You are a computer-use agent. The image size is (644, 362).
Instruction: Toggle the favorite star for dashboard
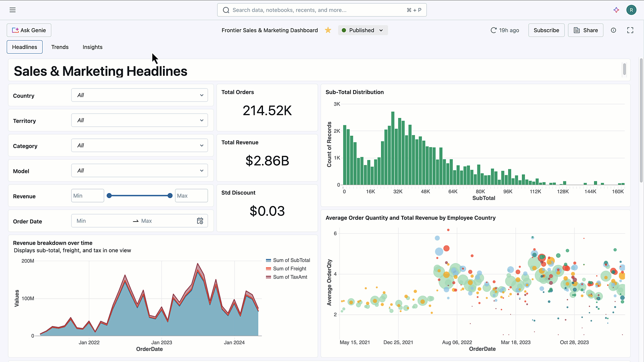tap(328, 30)
